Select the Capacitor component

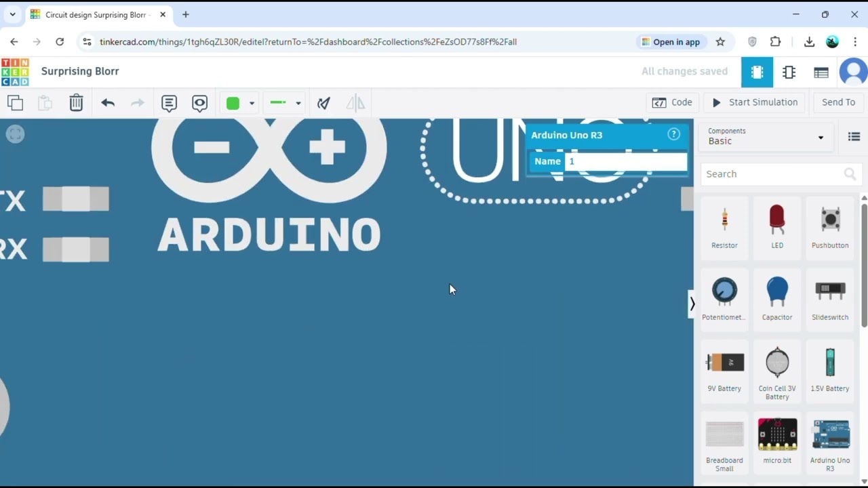pos(777,300)
